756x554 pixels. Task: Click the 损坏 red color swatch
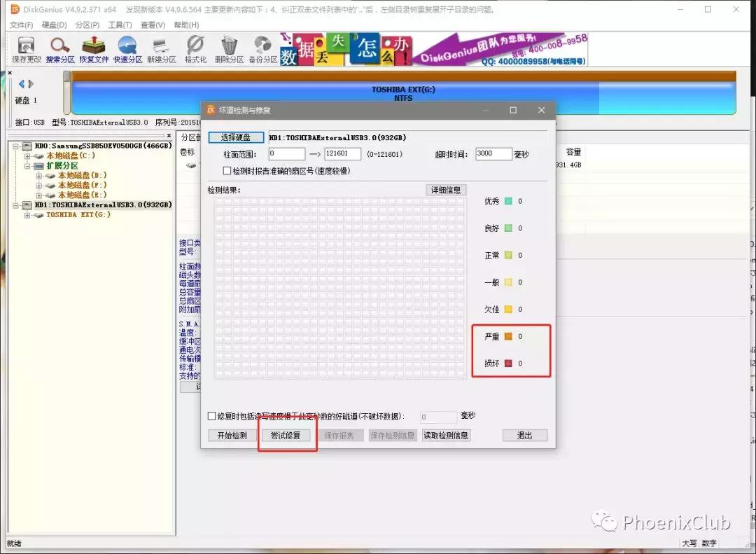coord(508,363)
